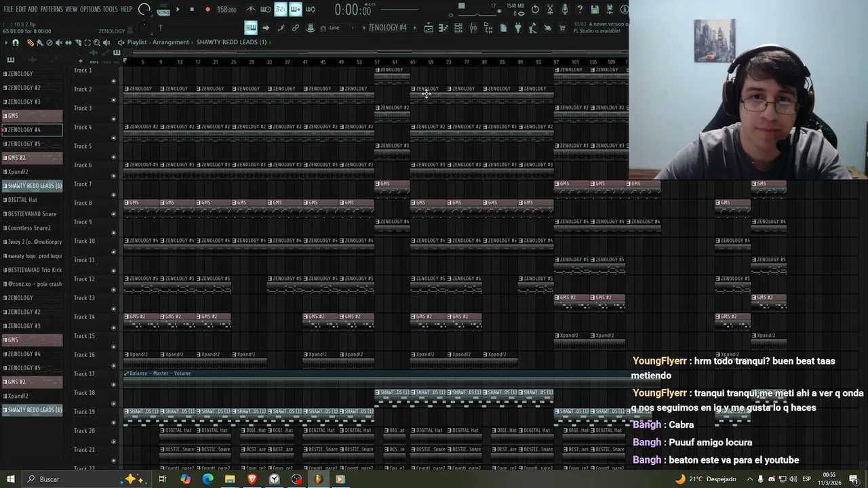The height and width of the screenshot is (488, 868).
Task: Select the playlist Delete tool
Action: click(49, 42)
